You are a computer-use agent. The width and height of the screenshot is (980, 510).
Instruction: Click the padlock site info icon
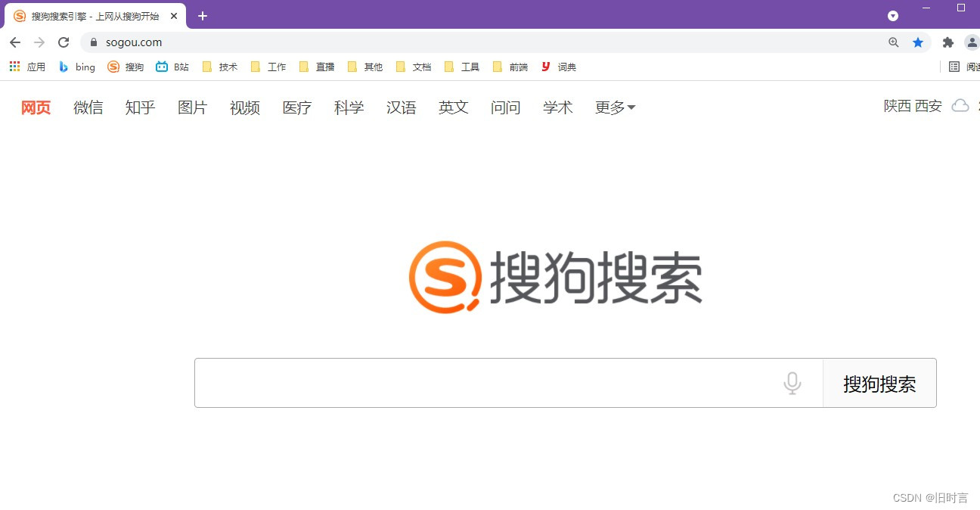click(94, 42)
